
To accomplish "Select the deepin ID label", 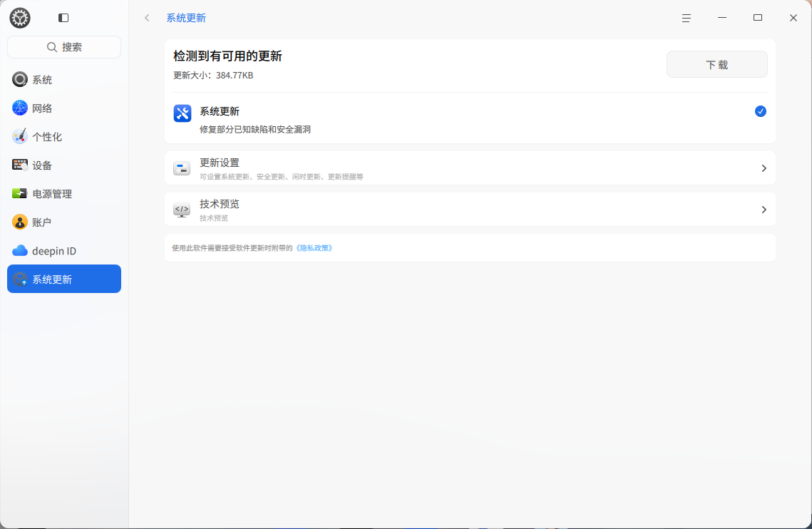I will coord(54,251).
